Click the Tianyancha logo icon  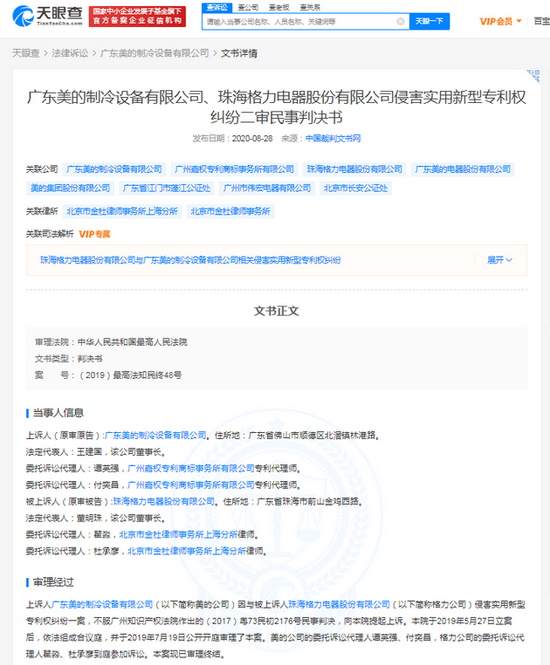pos(22,17)
